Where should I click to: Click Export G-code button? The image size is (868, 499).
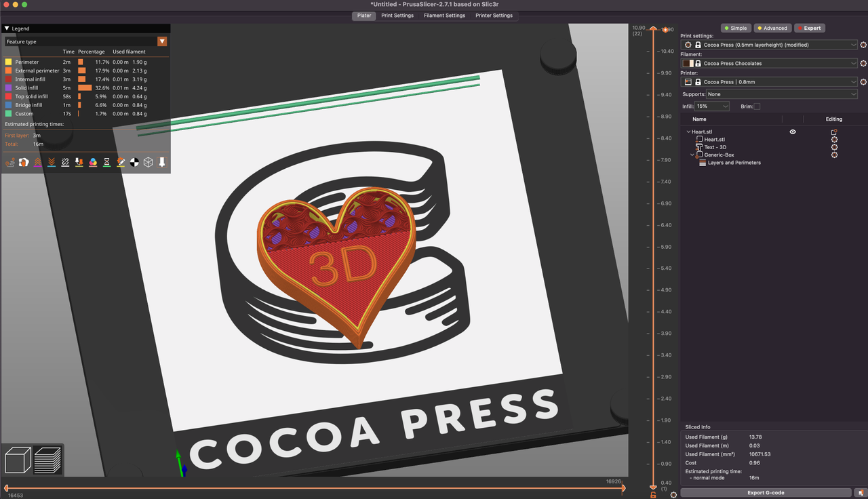point(766,493)
